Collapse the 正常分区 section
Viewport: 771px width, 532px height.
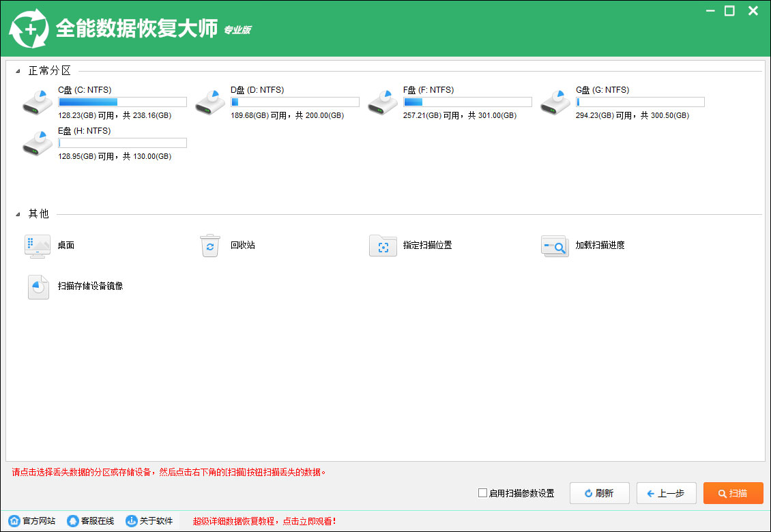tap(19, 70)
